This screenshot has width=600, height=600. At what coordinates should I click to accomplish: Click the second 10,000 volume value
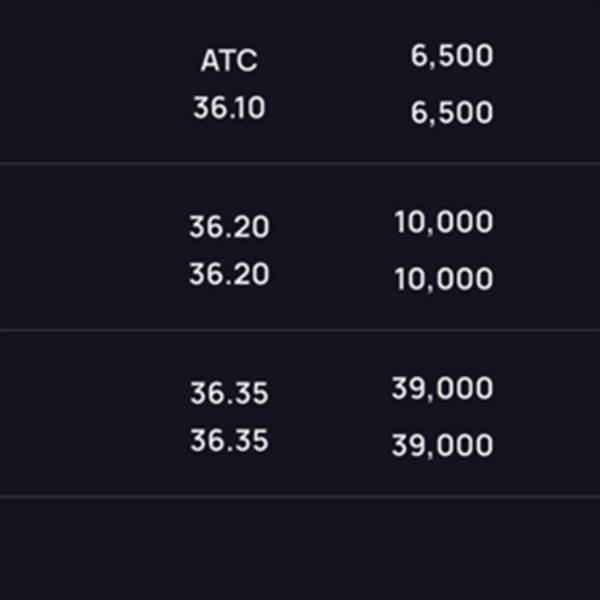point(444,279)
